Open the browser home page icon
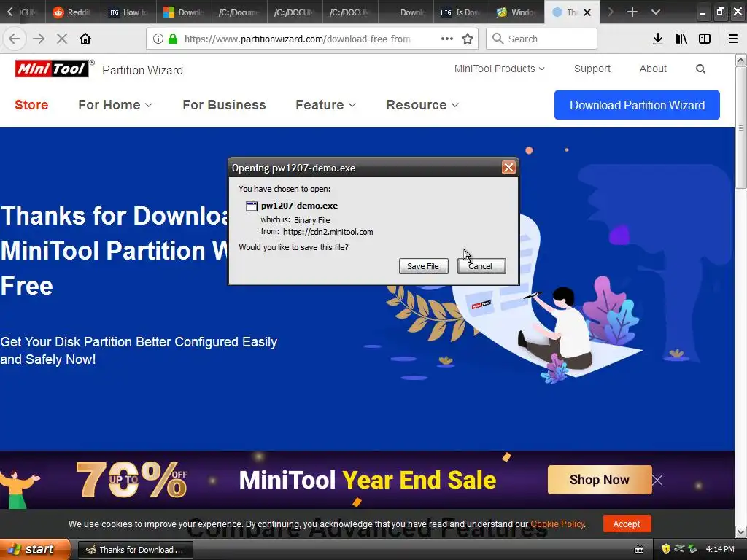 point(85,39)
